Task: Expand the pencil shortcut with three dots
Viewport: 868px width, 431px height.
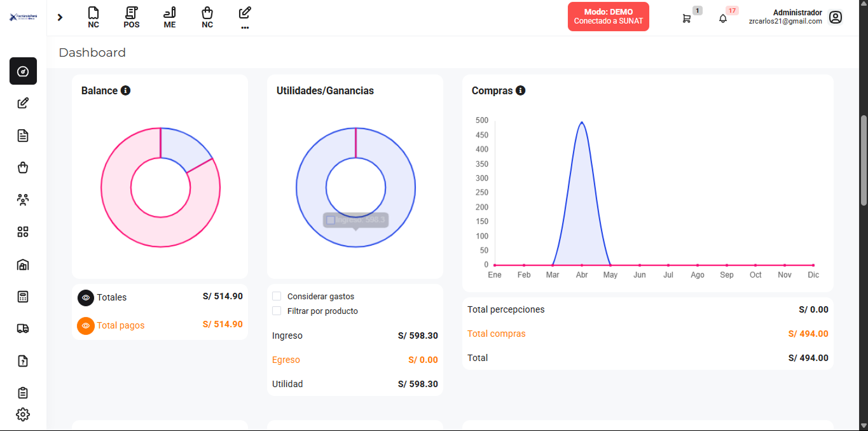Action: tap(245, 17)
